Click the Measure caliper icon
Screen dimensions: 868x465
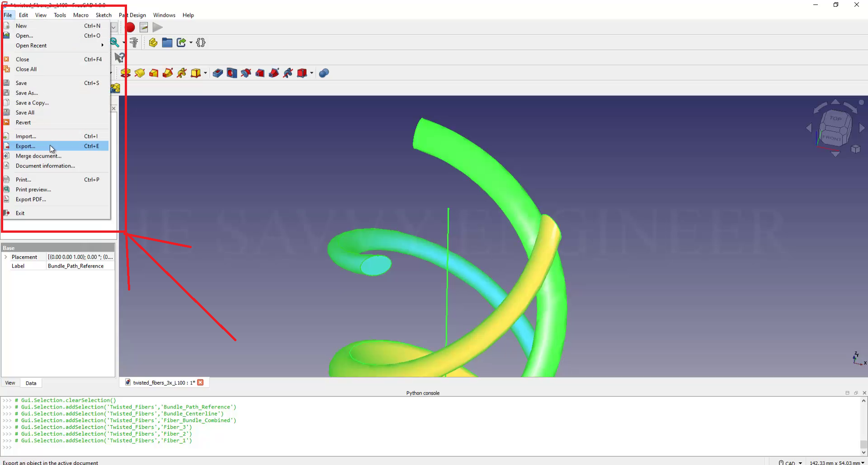(134, 43)
